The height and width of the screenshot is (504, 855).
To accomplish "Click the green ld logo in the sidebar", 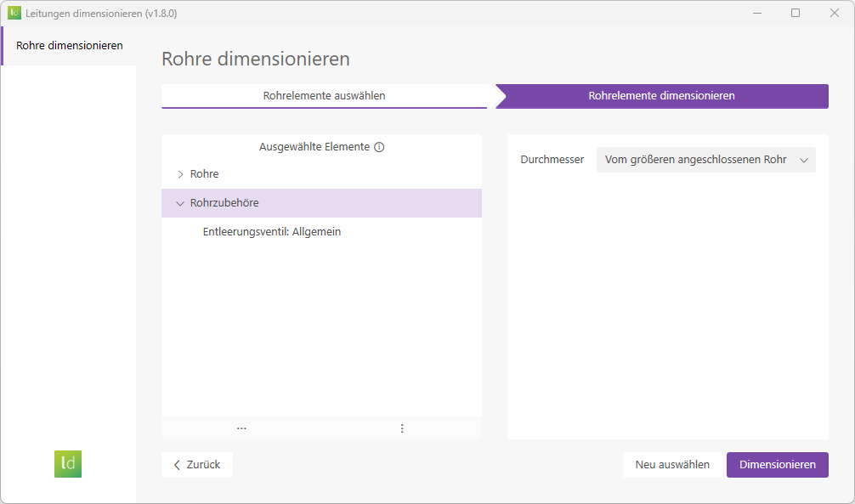I will click(67, 464).
